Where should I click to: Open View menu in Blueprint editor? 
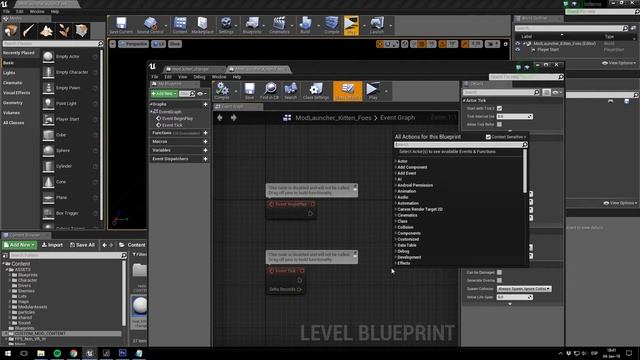pyautogui.click(x=182, y=77)
